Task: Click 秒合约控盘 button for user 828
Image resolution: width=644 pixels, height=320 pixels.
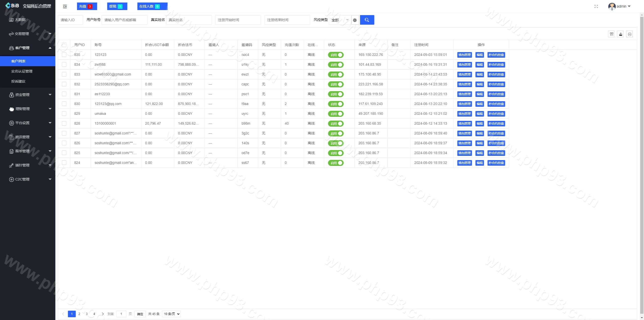Action: (496, 124)
